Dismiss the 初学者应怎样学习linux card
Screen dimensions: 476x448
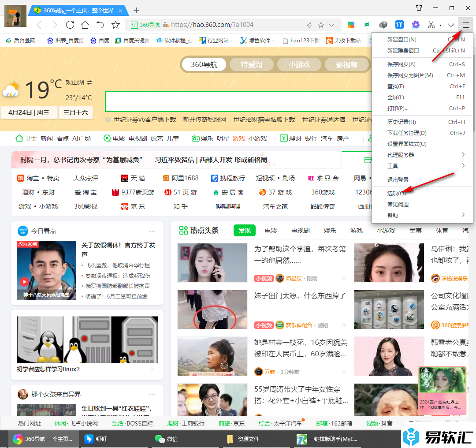[152, 369]
